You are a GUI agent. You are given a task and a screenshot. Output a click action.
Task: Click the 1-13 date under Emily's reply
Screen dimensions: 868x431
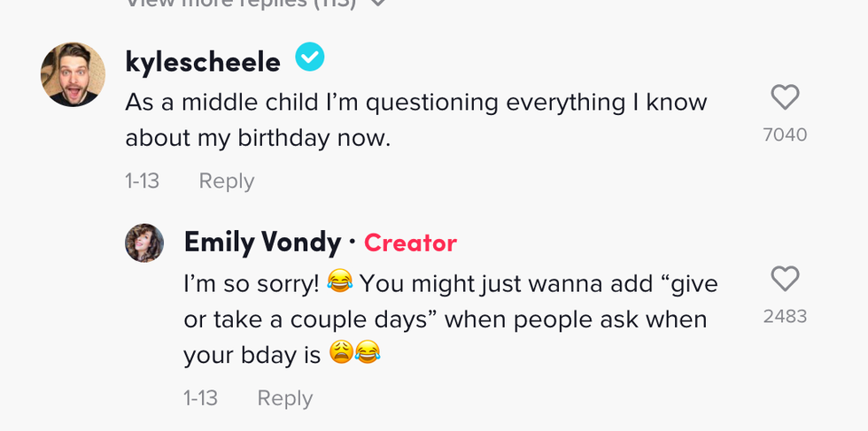(201, 398)
